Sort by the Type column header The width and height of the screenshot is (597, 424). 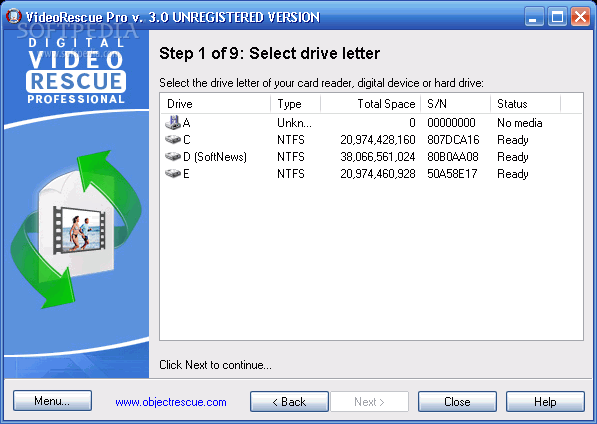click(295, 104)
